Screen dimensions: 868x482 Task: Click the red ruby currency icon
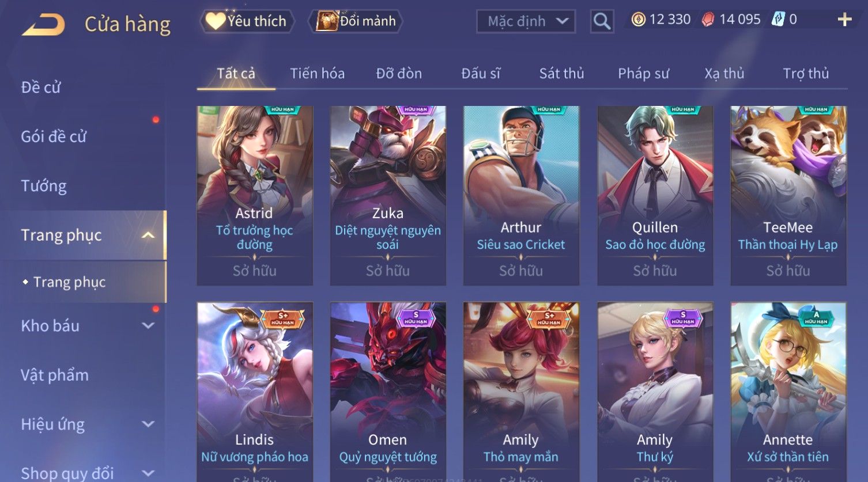click(x=708, y=20)
